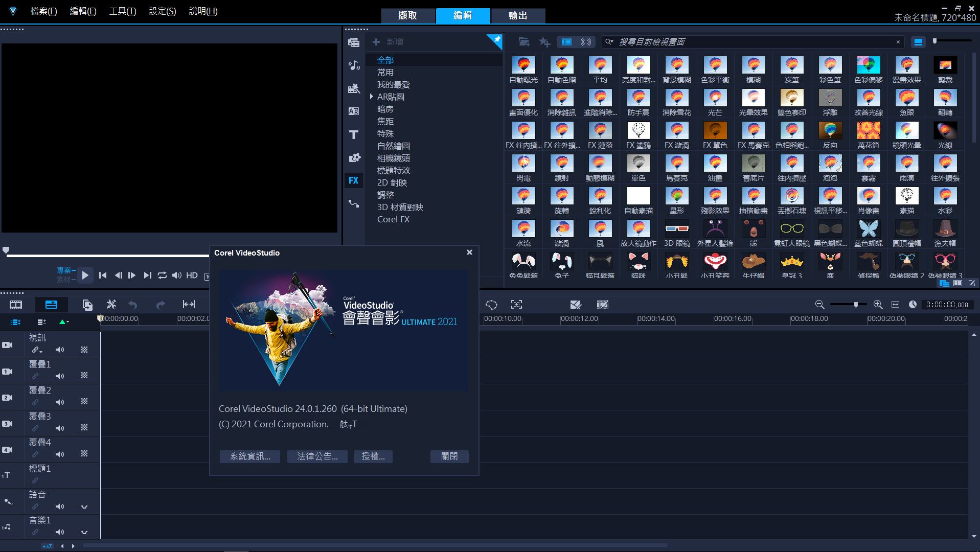Click the 系統資訊... button
980x552 pixels.
pos(250,456)
